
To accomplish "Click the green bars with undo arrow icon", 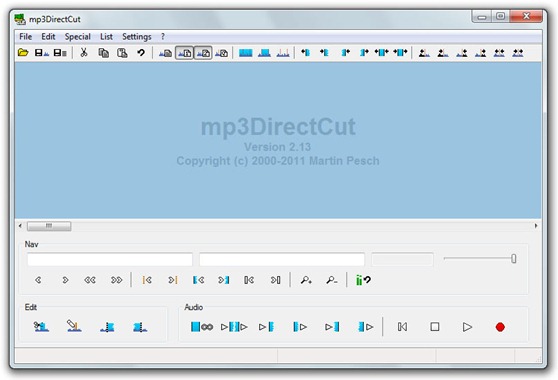I will click(x=363, y=280).
